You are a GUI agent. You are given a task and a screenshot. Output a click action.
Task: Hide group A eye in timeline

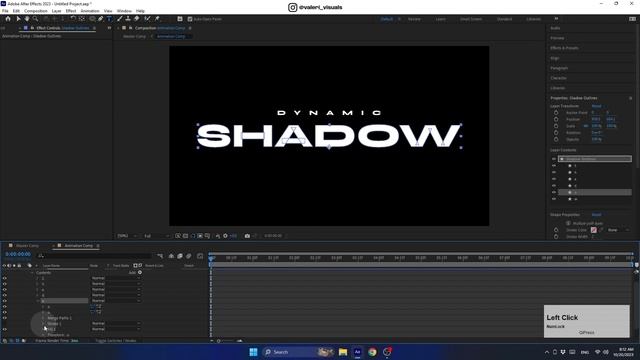click(4, 290)
